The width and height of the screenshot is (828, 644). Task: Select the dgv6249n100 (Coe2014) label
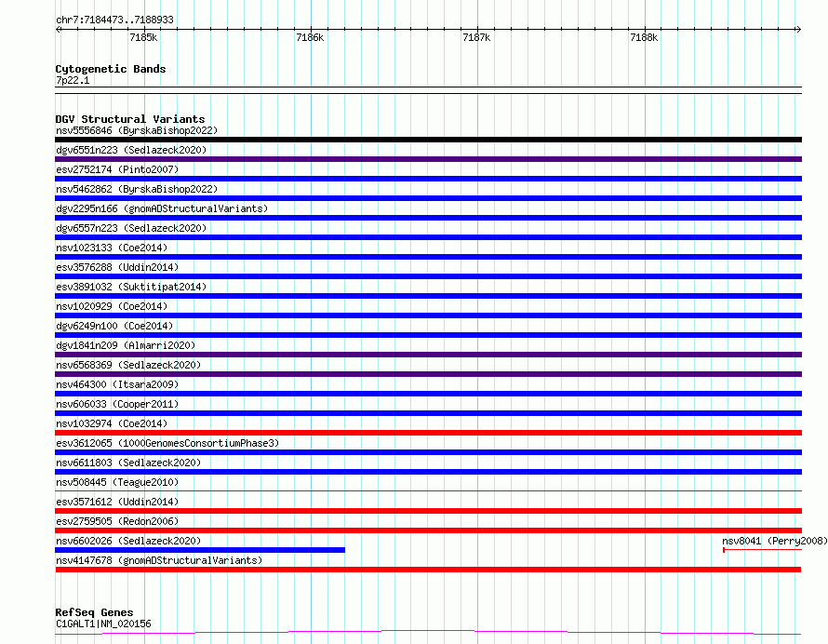(x=114, y=326)
